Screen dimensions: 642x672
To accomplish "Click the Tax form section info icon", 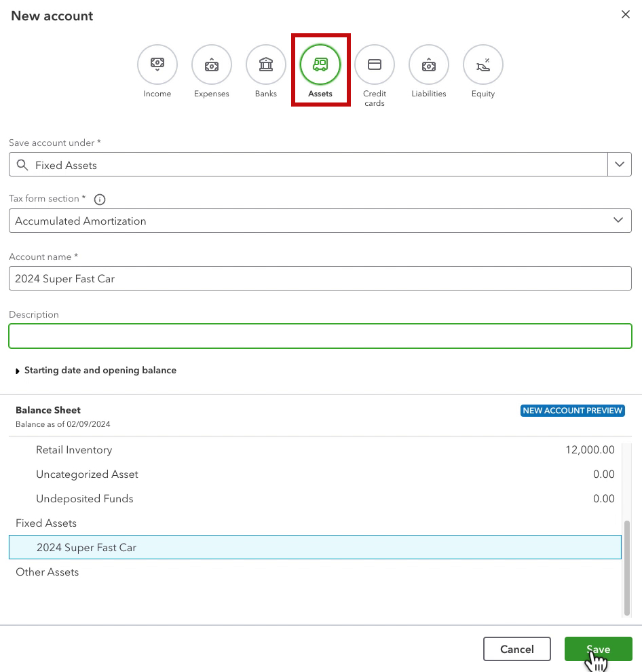I will 100,200.
